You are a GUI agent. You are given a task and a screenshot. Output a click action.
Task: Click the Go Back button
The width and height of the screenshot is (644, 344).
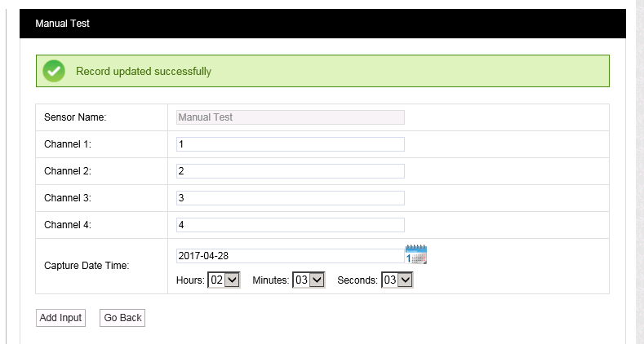122,317
